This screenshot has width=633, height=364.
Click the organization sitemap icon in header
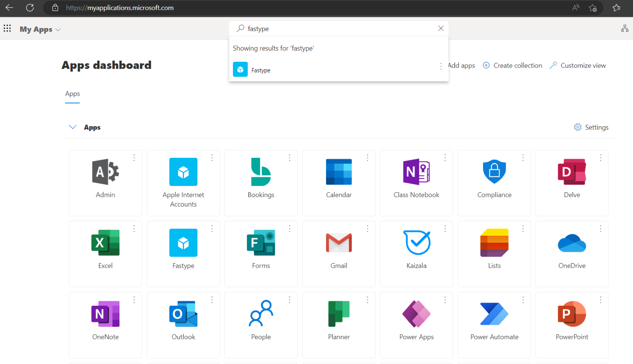[x=625, y=28]
